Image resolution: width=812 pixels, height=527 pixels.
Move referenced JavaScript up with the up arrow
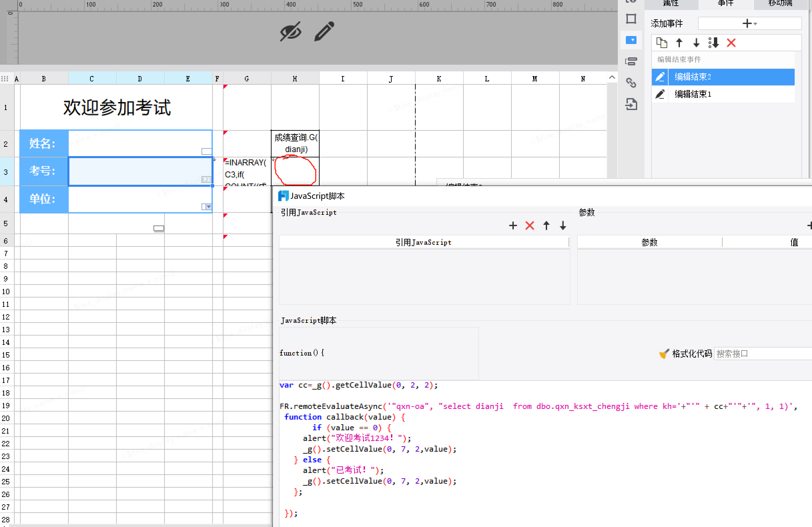pyautogui.click(x=546, y=225)
